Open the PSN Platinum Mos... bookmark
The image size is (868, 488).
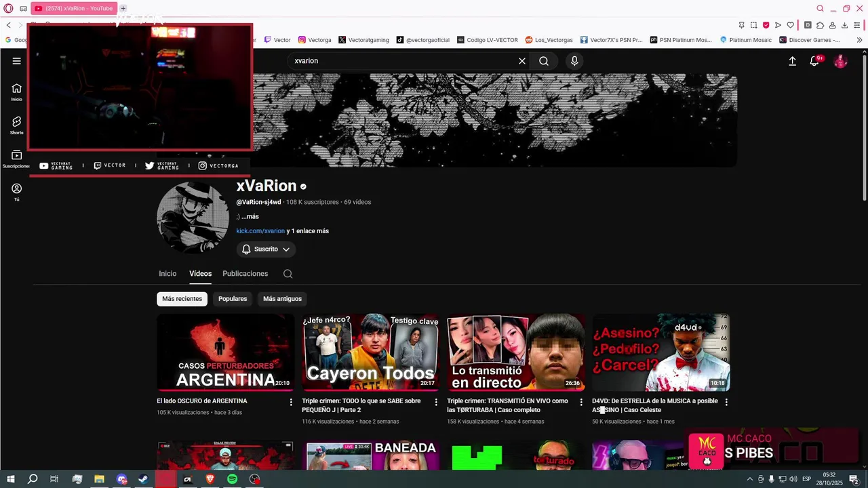coord(681,40)
